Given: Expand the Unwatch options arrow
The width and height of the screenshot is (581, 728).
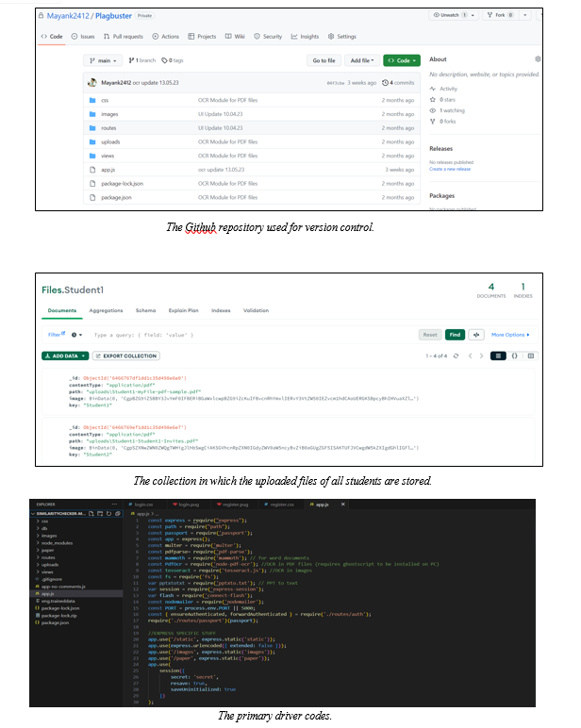Looking at the screenshot, I should pyautogui.click(x=473, y=15).
